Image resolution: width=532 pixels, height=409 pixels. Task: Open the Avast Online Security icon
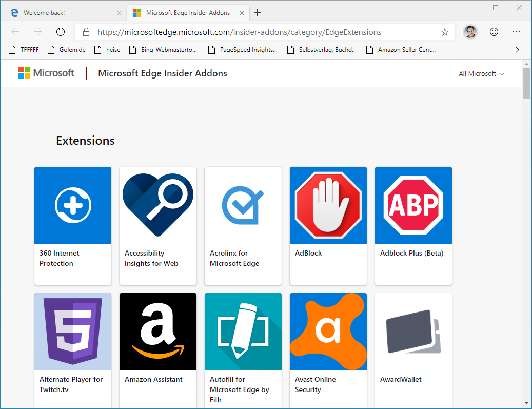point(328,332)
